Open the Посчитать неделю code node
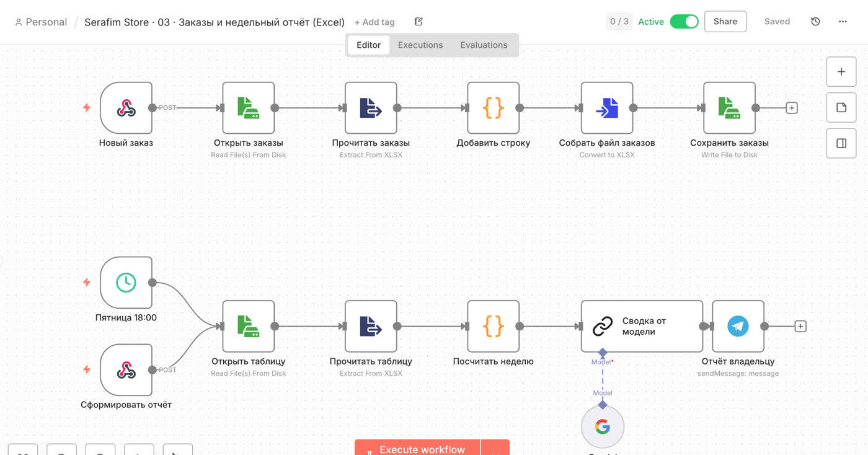Image resolution: width=868 pixels, height=455 pixels. tap(494, 326)
